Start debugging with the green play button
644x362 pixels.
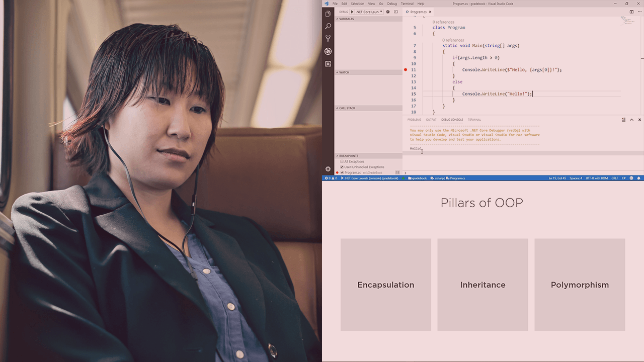pos(351,11)
